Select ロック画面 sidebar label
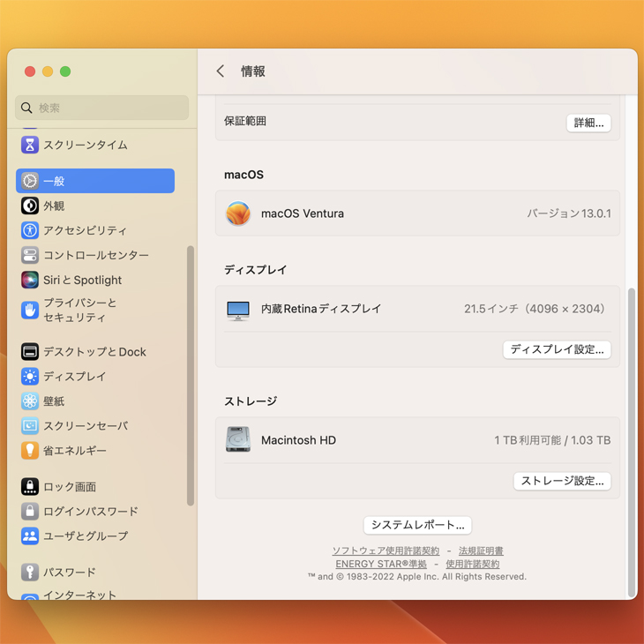 pos(70,487)
